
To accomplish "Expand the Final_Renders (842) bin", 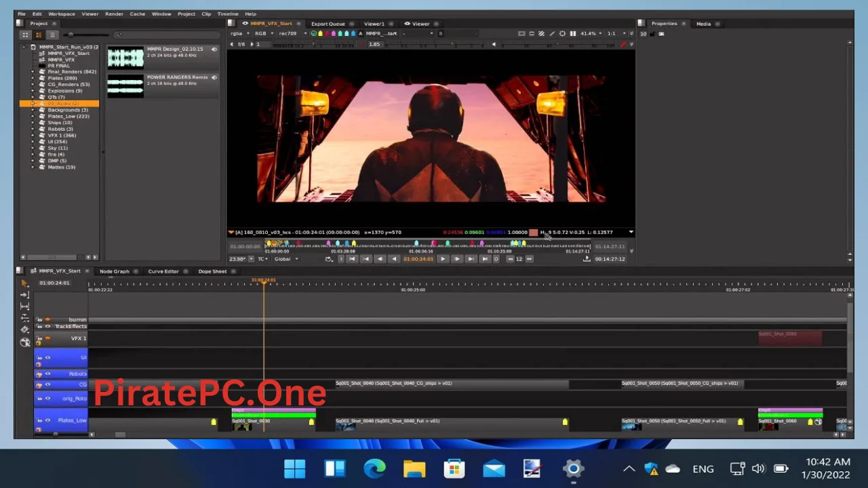I will coord(33,71).
